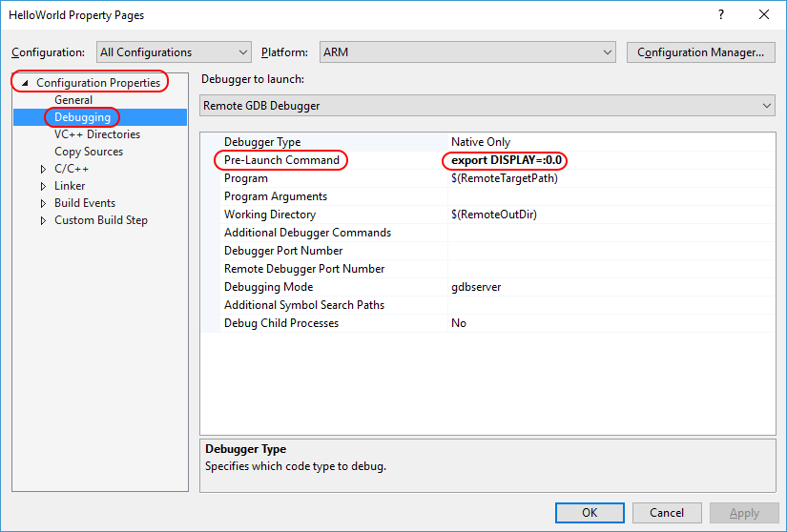The image size is (787, 532).
Task: Select VC++ Directories in the tree
Action: tap(96, 134)
